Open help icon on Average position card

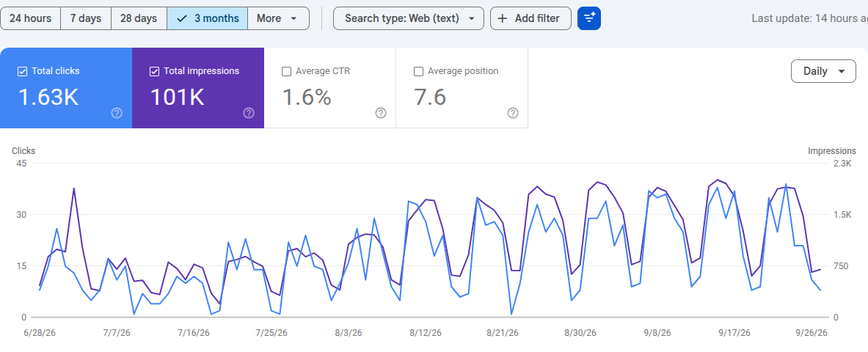coord(513,113)
